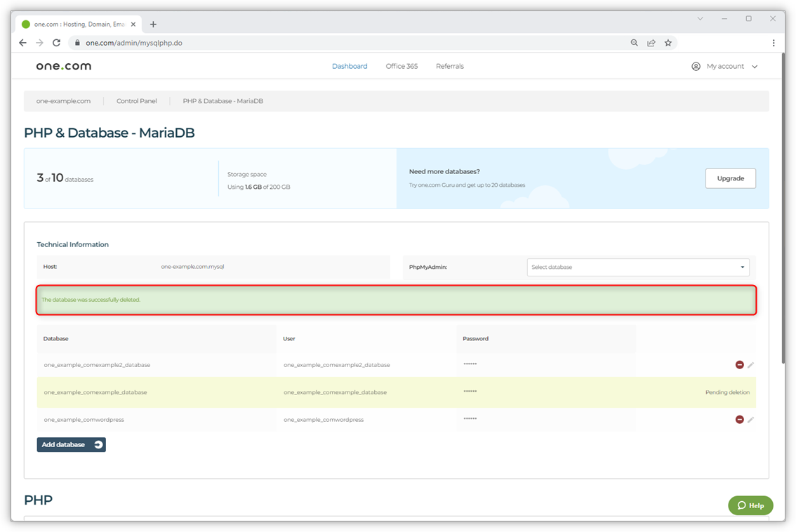Switch to the Office 365 tab
The image size is (796, 532).
[x=402, y=66]
